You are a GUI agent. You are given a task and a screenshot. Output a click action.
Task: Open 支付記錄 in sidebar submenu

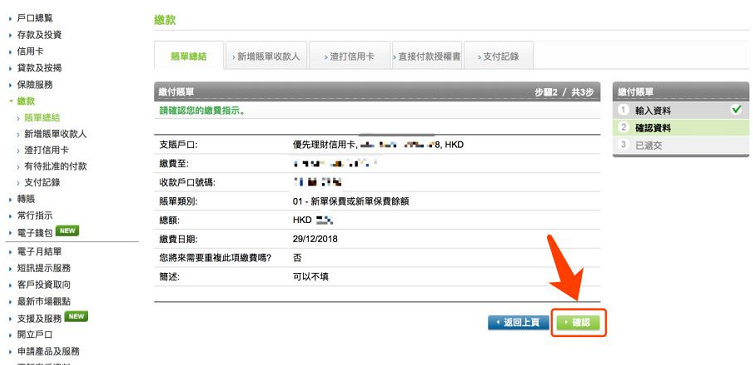(x=42, y=182)
